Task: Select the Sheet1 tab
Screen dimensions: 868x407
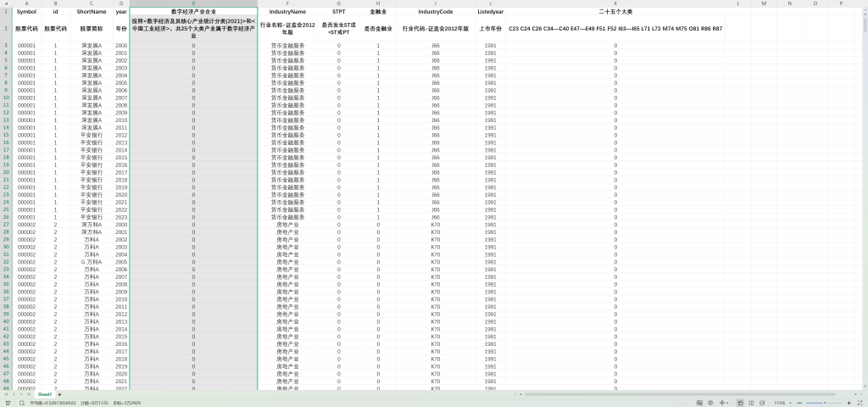Action: [x=44, y=394]
